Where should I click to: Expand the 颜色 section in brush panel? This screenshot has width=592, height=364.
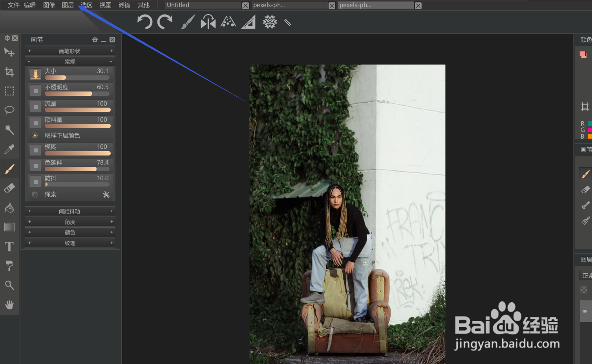70,232
